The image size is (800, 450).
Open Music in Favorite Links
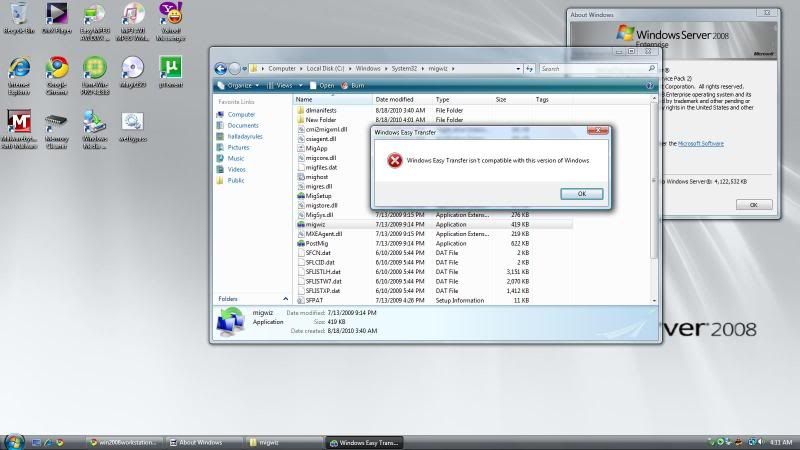click(x=230, y=158)
